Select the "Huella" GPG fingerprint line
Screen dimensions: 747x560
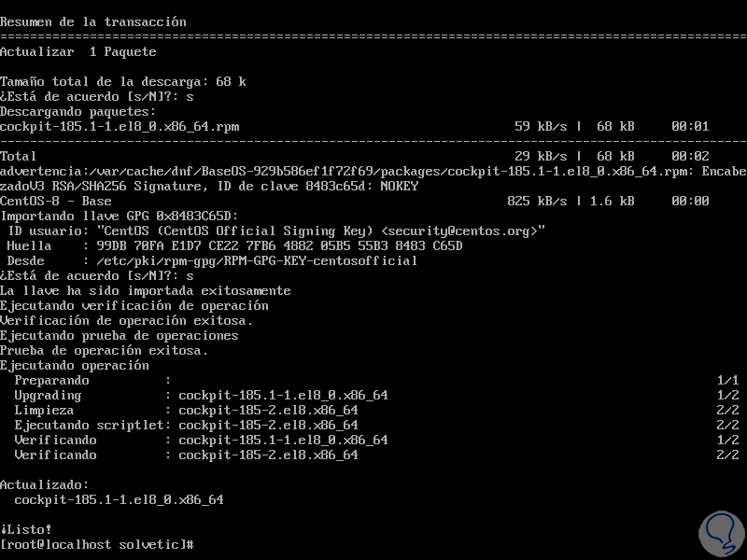pyautogui.click(x=233, y=245)
